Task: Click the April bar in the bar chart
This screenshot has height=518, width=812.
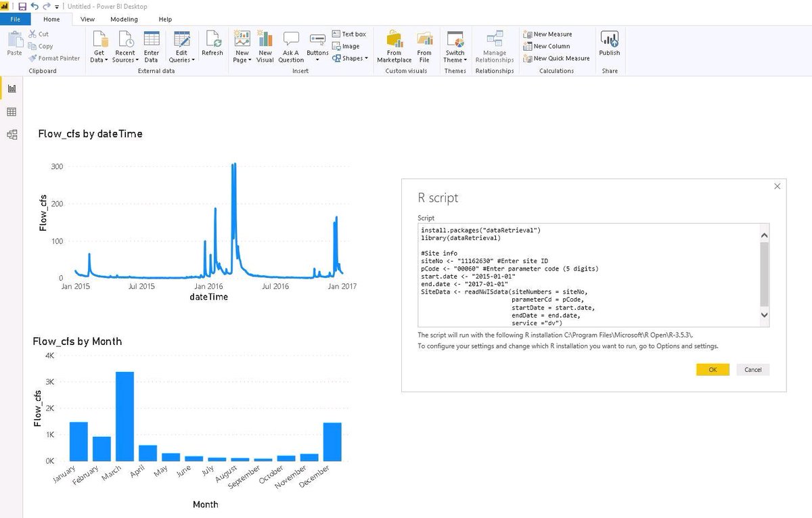Action: point(148,453)
